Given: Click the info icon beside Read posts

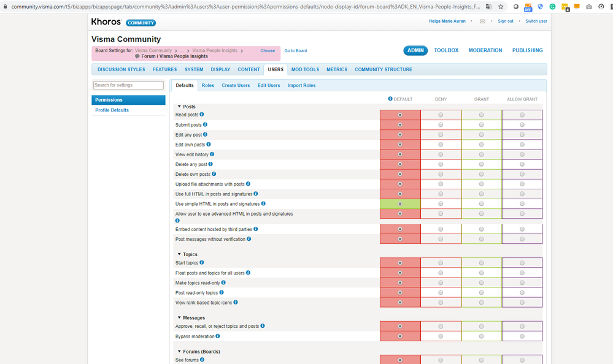Looking at the screenshot, I should [x=202, y=115].
